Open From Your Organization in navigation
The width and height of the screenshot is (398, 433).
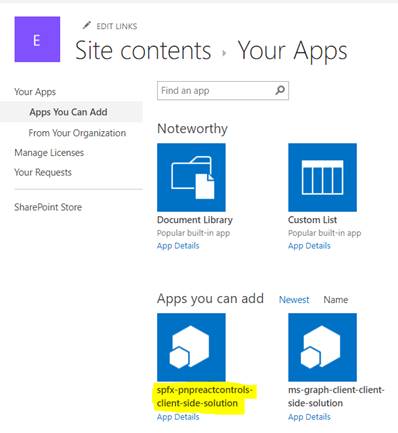77,133
